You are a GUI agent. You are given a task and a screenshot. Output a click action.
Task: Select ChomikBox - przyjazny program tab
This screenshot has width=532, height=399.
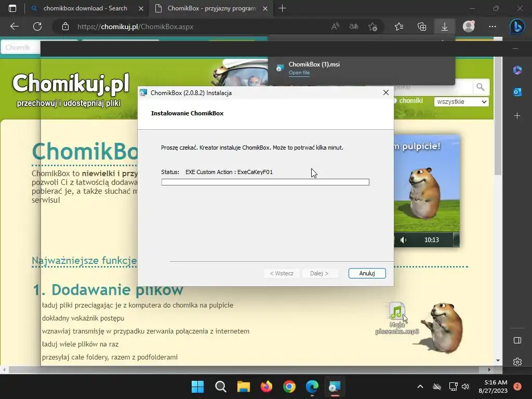pos(211,8)
